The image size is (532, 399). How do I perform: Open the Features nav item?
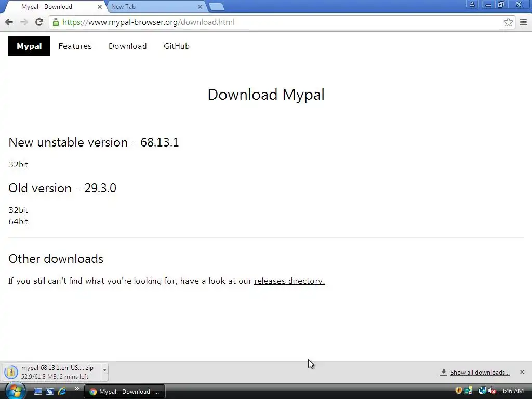pyautogui.click(x=75, y=46)
